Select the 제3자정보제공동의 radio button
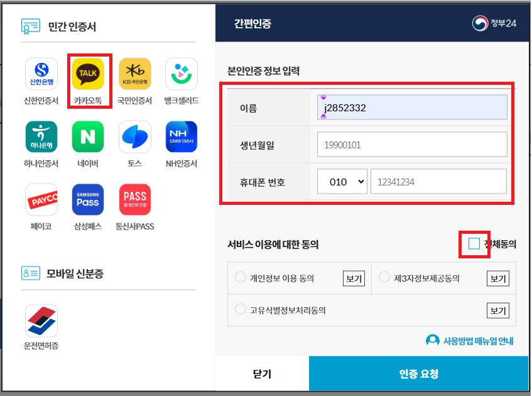This screenshot has height=396, width=532. pyautogui.click(x=383, y=278)
